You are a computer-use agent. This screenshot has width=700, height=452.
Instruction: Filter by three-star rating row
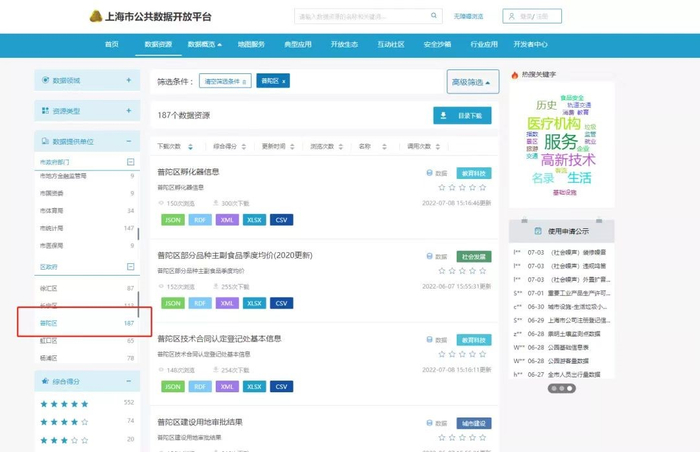pos(87,440)
